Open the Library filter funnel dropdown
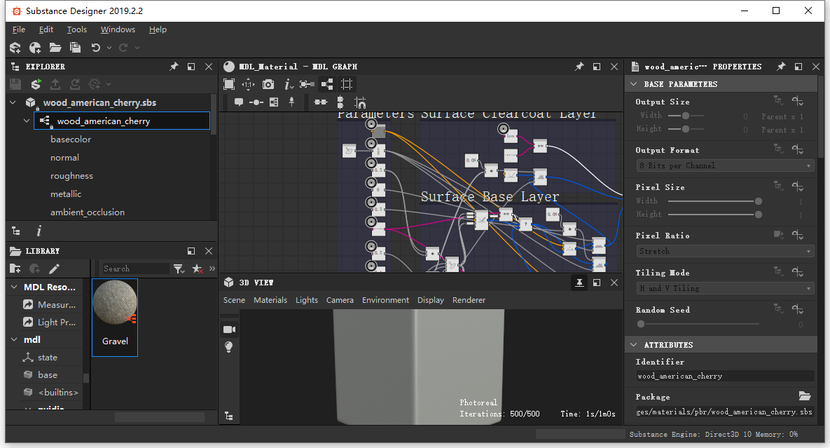Viewport: 830px width, 448px height. 179,269
